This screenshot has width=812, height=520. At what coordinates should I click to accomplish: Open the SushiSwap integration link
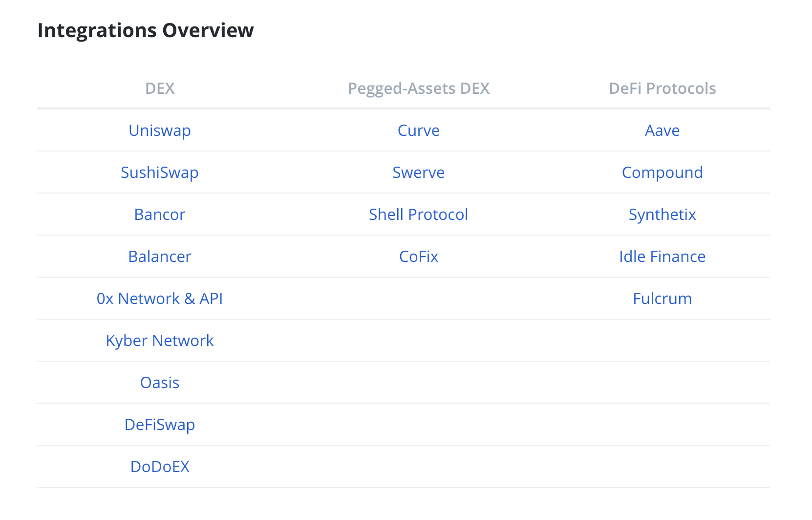pos(160,173)
